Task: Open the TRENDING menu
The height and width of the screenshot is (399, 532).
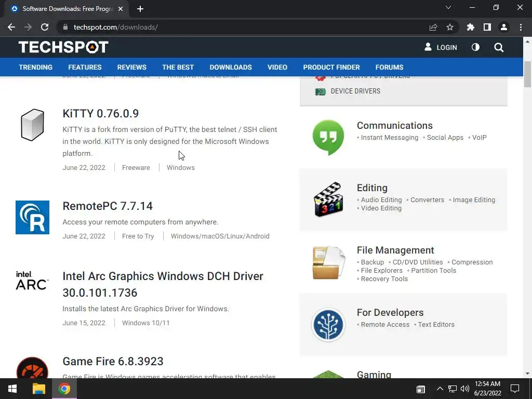Action: (36, 67)
